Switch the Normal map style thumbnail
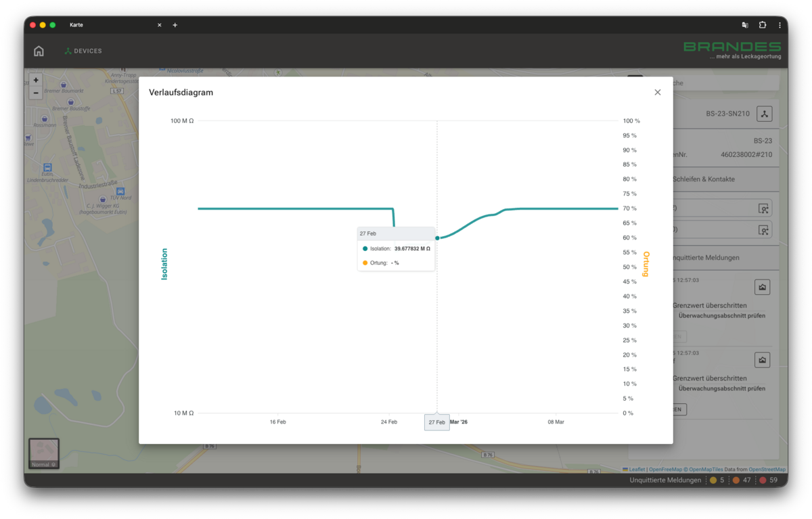 (44, 454)
